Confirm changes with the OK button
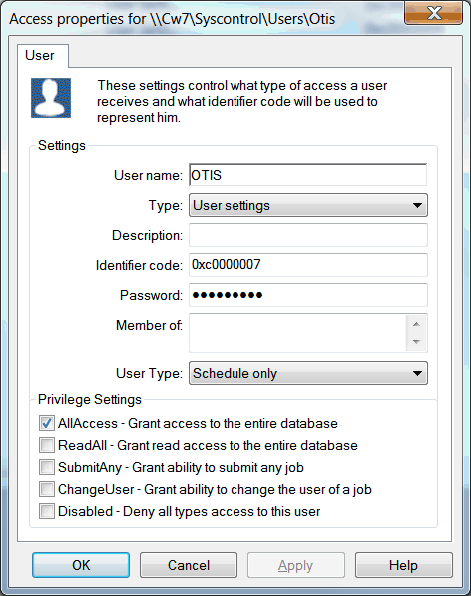 [81, 565]
